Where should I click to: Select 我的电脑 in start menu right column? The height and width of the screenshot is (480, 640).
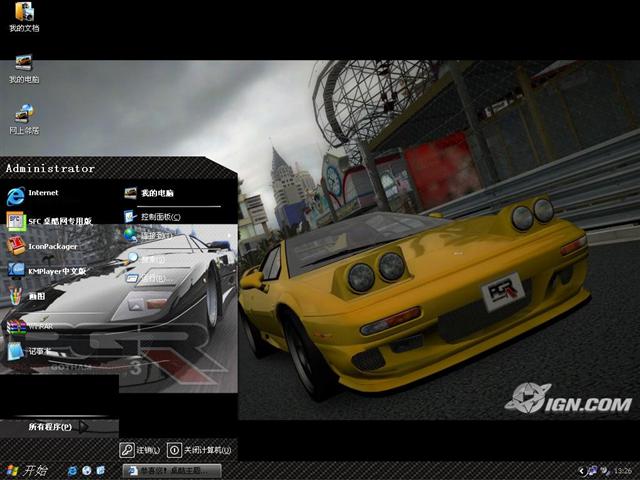coord(155,193)
